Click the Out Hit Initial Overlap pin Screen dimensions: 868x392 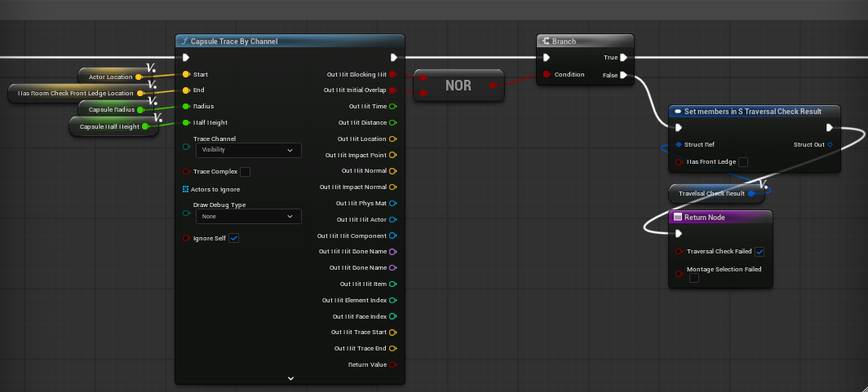point(392,90)
